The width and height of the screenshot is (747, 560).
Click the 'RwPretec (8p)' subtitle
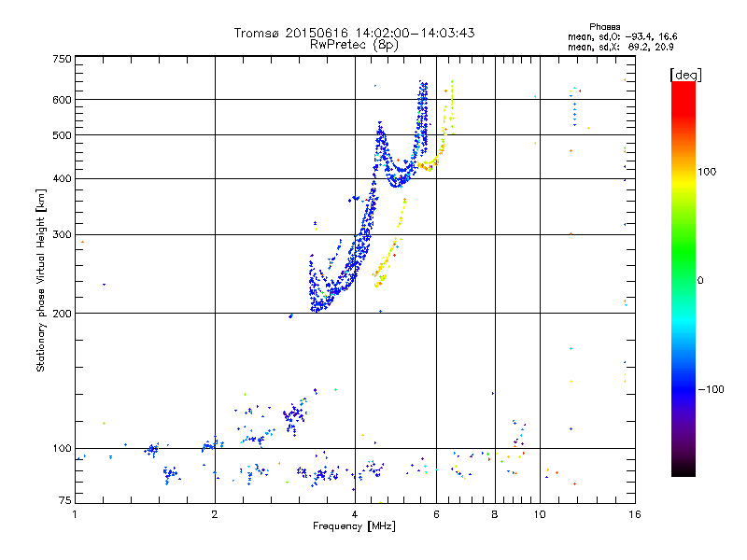(354, 45)
